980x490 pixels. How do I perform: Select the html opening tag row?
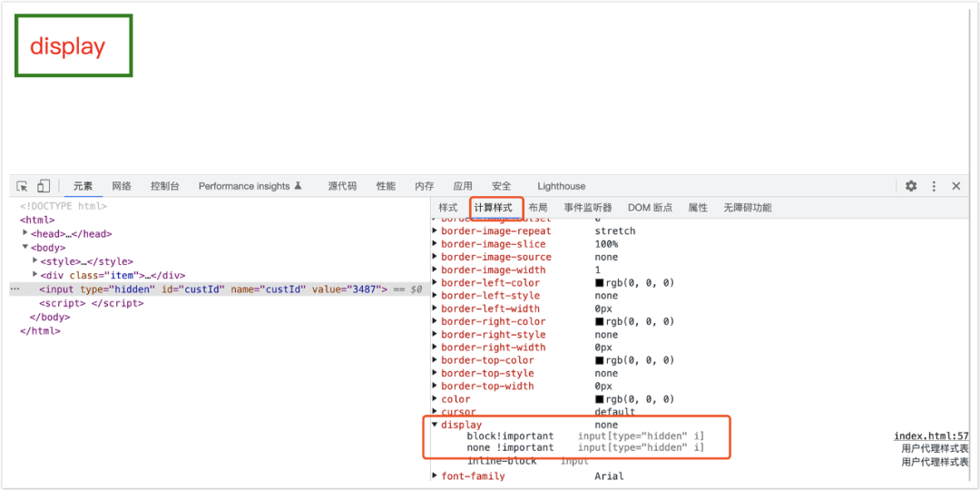pos(37,220)
